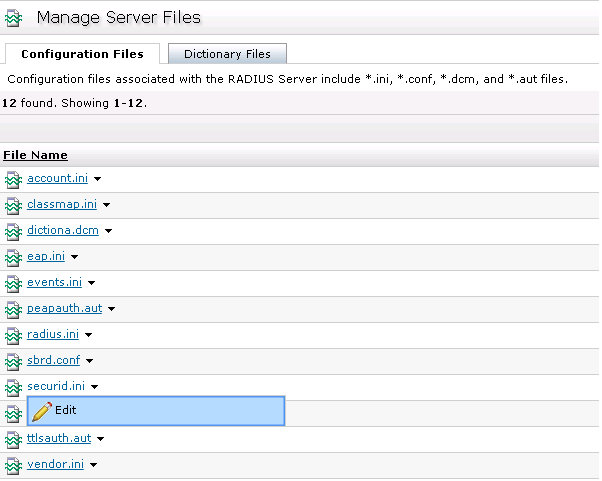
Task: Open the dropdown arrow next to ttlsauth.aut
Action: tap(101, 439)
